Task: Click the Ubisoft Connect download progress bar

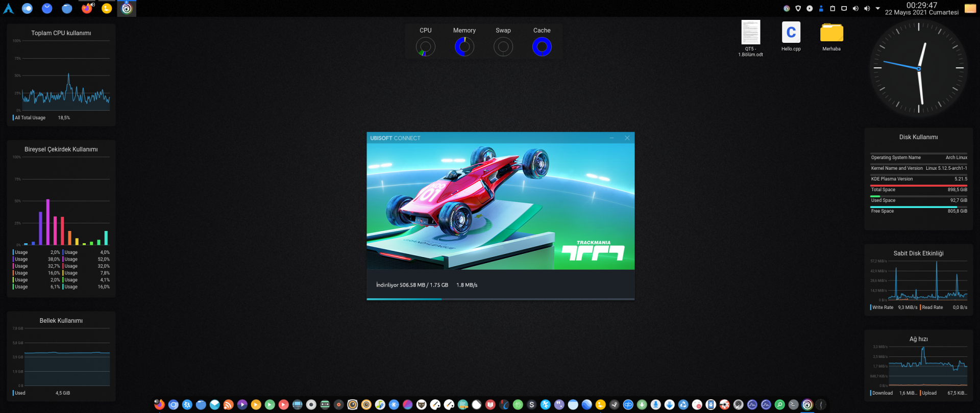Action: coord(501,299)
